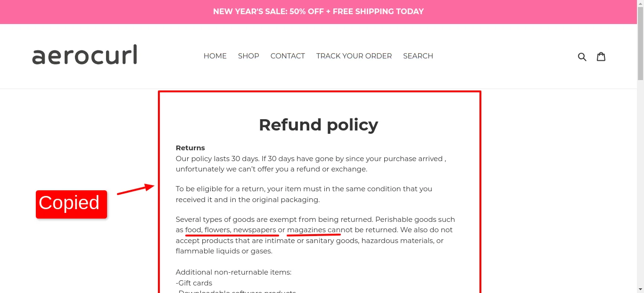Open the SHOP menu item
The image size is (644, 293).
tap(248, 56)
